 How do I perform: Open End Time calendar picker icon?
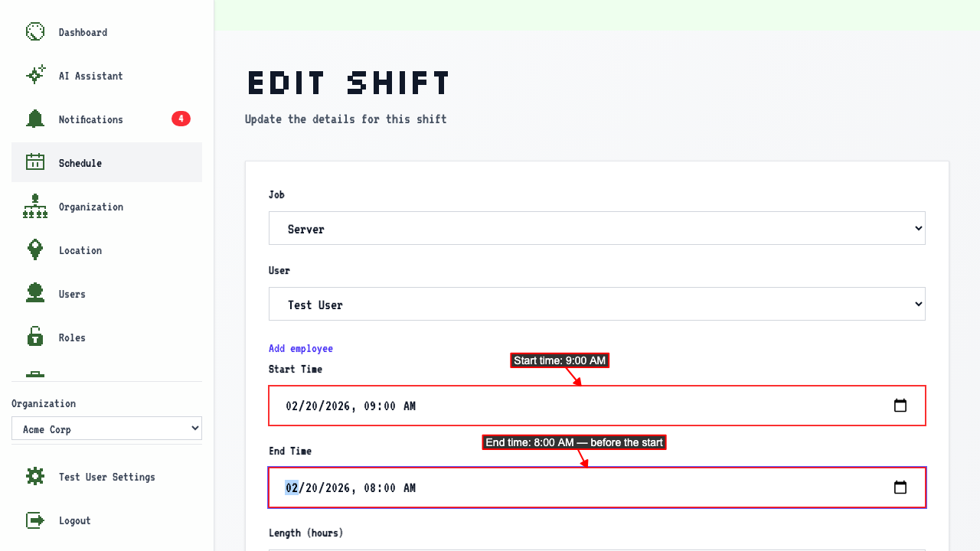click(900, 487)
